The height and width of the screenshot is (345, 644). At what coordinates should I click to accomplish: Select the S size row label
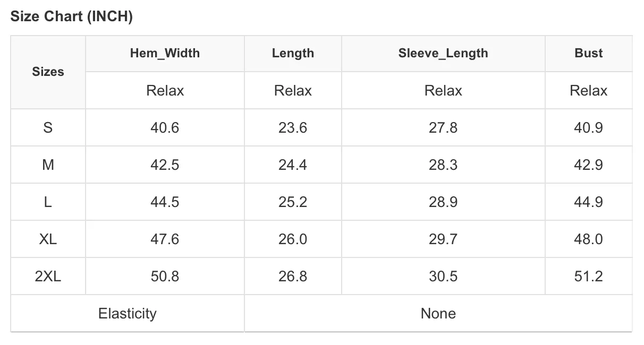pos(48,128)
